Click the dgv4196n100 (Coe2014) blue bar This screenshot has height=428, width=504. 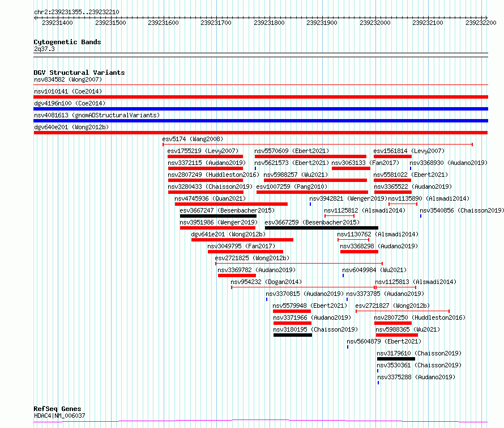(260, 109)
